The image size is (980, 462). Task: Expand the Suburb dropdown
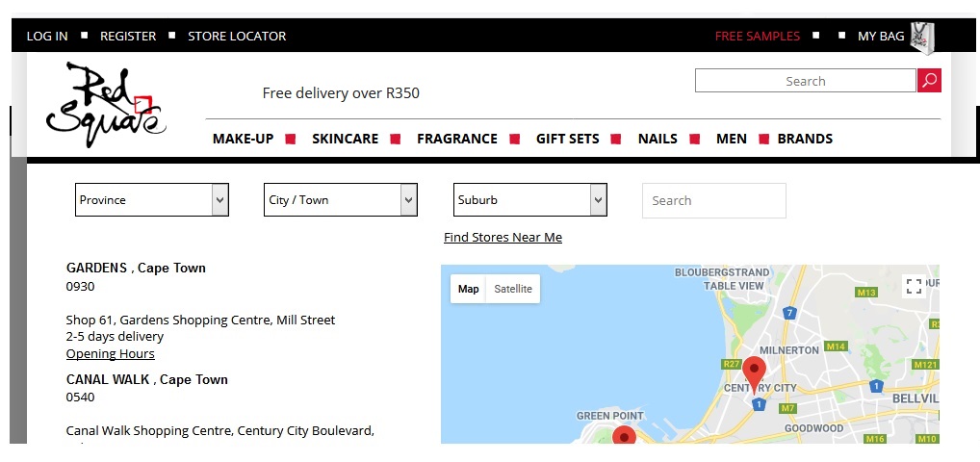[x=529, y=200]
